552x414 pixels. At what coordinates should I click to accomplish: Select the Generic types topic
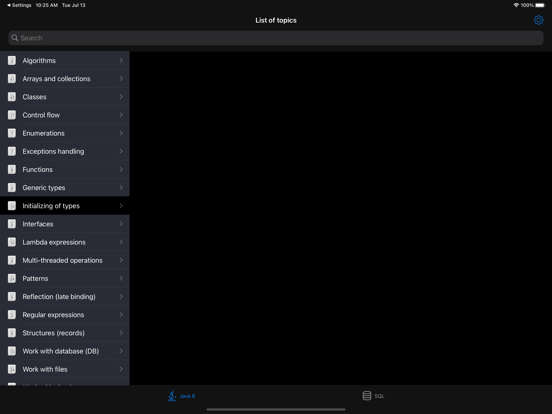tap(65, 188)
